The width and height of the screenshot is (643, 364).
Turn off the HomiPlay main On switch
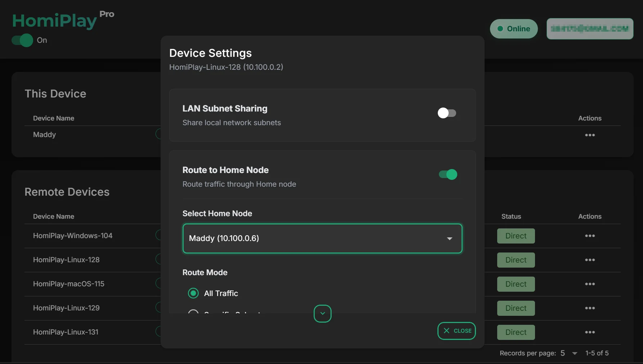(x=22, y=40)
